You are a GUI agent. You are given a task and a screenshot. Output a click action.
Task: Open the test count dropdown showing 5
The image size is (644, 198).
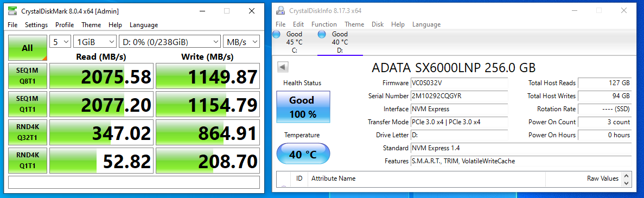60,41
